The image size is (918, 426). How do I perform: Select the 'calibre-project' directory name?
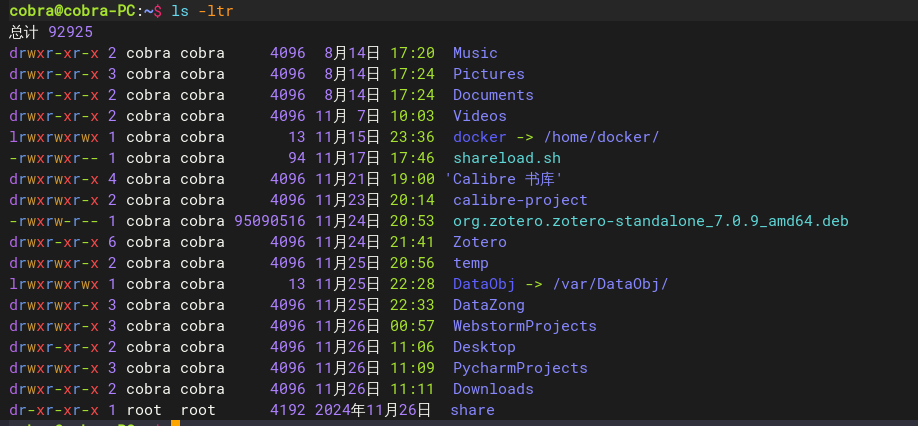(x=520, y=200)
